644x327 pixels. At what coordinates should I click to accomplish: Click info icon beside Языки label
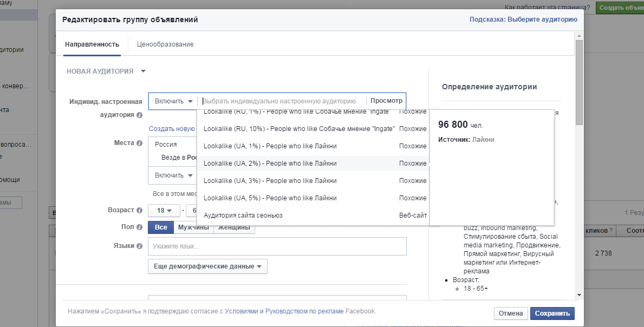pyautogui.click(x=139, y=246)
